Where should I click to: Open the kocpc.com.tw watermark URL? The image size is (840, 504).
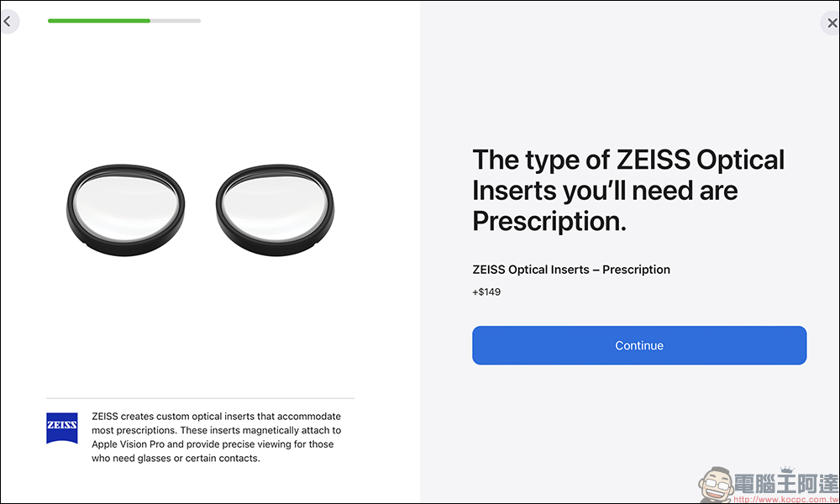pyautogui.click(x=785, y=499)
